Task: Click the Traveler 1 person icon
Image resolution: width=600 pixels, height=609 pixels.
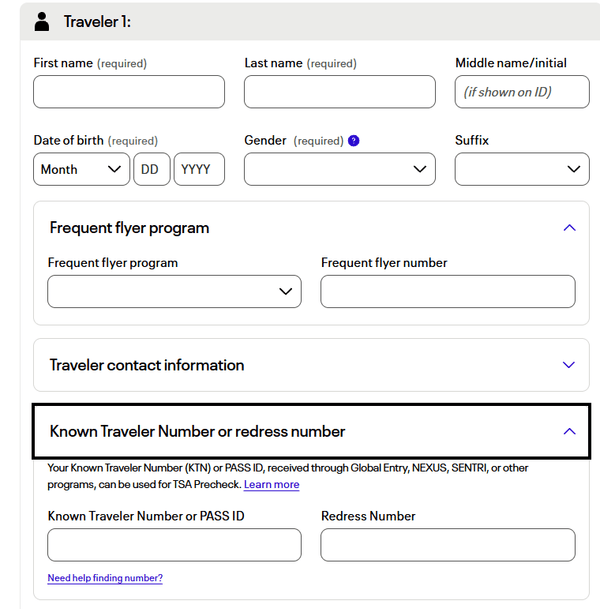Action: [42, 21]
